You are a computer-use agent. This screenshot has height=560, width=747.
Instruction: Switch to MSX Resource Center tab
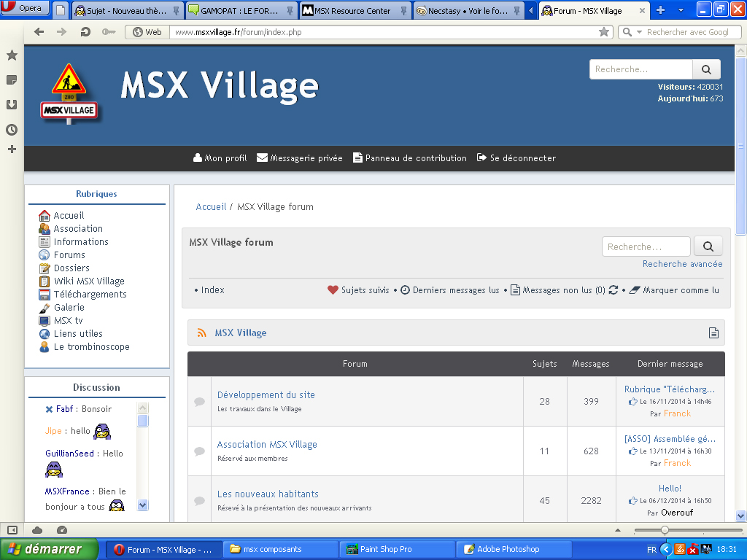pyautogui.click(x=354, y=10)
